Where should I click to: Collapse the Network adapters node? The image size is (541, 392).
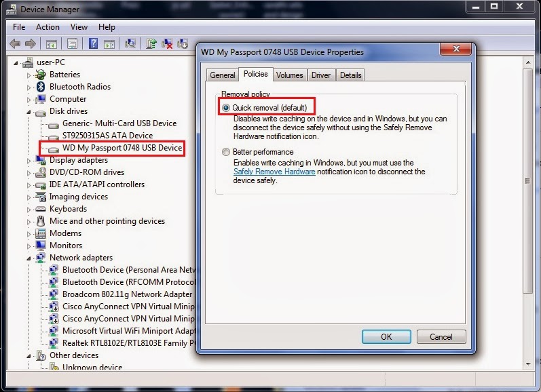[x=29, y=258]
